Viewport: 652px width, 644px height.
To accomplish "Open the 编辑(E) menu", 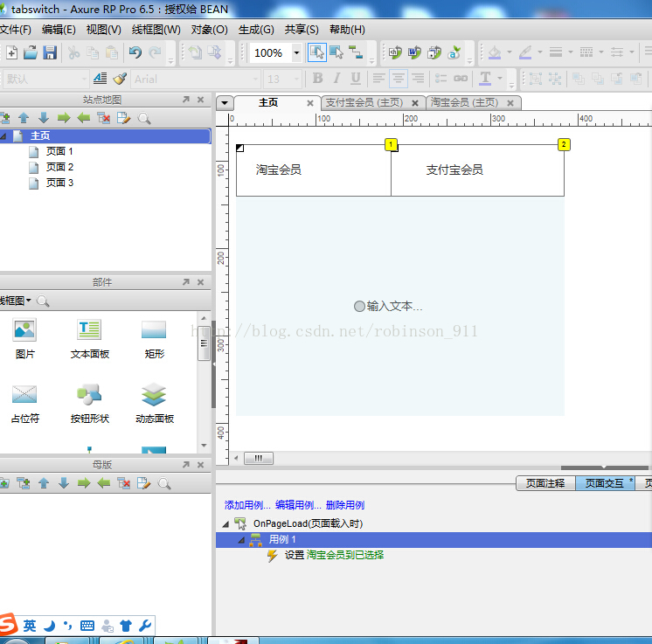I will pos(59,30).
